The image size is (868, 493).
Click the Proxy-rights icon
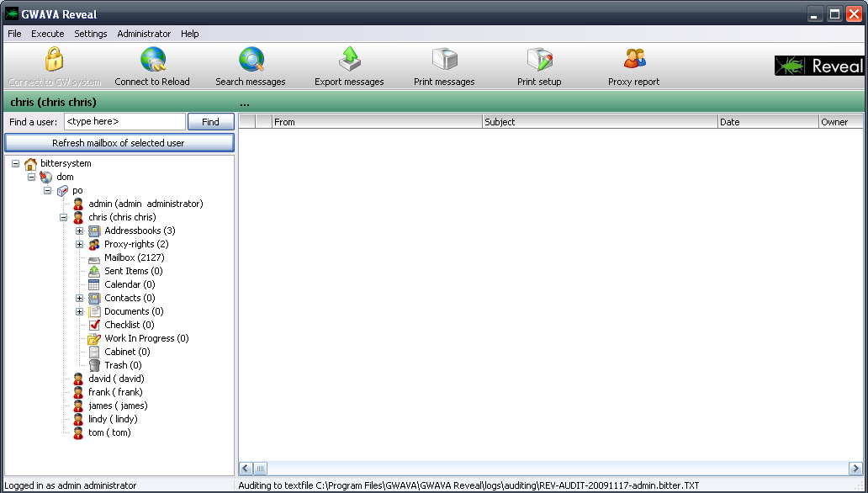(x=94, y=244)
